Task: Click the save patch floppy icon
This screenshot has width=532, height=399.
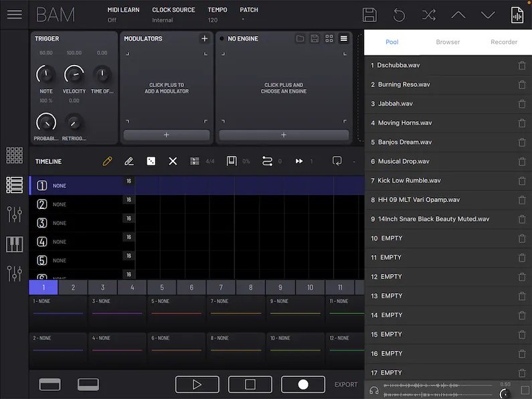Action: [369, 15]
